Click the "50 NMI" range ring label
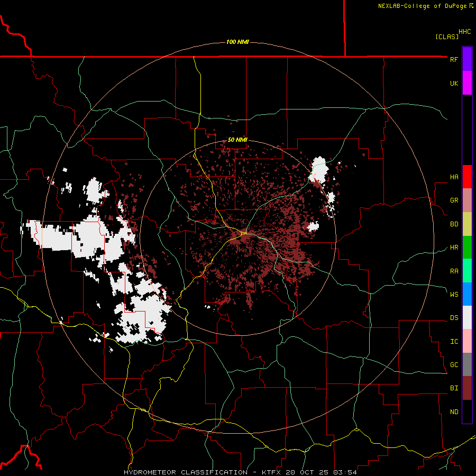 click(x=237, y=140)
